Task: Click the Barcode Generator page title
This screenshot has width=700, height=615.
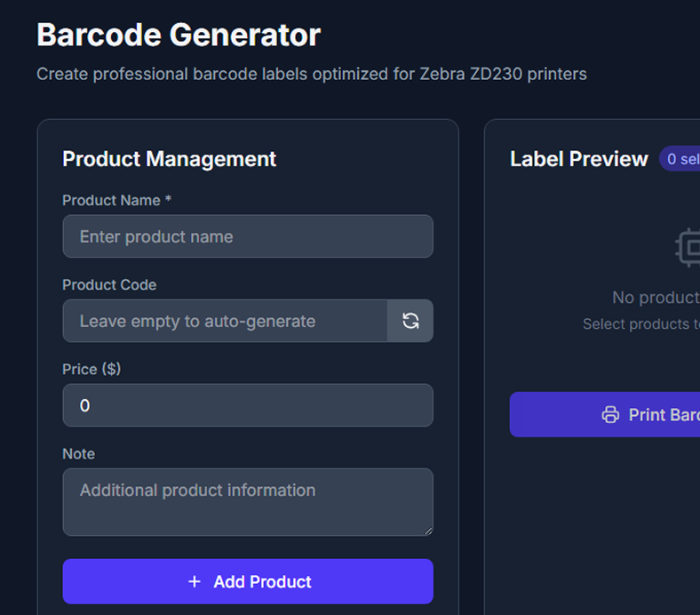Action: pyautogui.click(x=179, y=36)
